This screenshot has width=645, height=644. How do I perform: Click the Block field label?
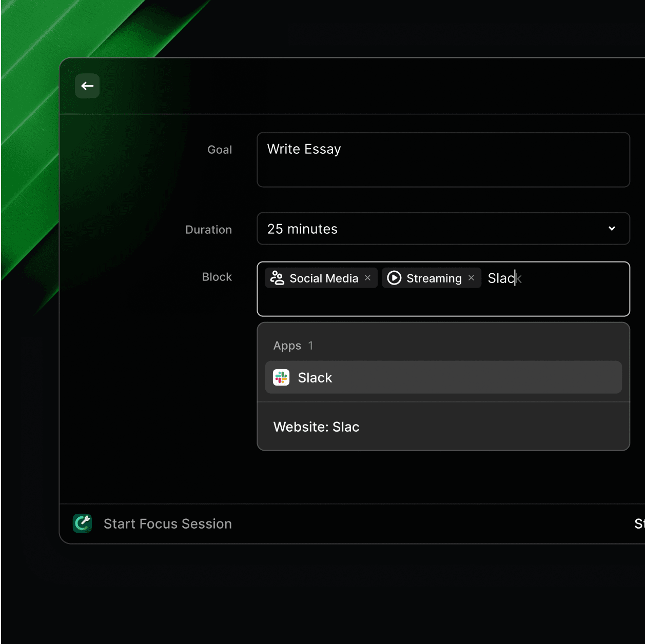(217, 277)
